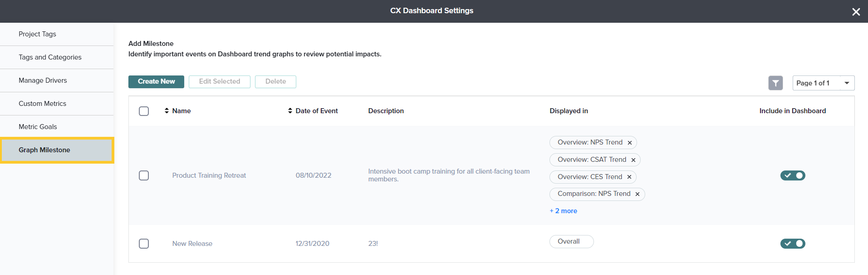Turn off New Release dashboard toggle

[x=792, y=244]
